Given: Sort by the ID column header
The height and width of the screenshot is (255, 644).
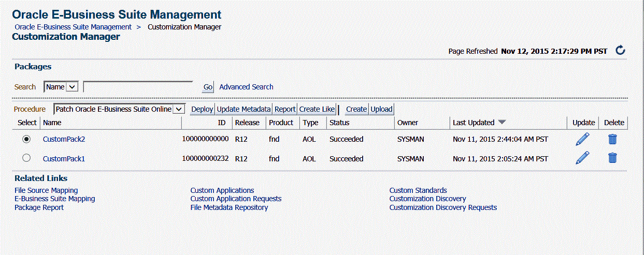Looking at the screenshot, I should coord(222,123).
